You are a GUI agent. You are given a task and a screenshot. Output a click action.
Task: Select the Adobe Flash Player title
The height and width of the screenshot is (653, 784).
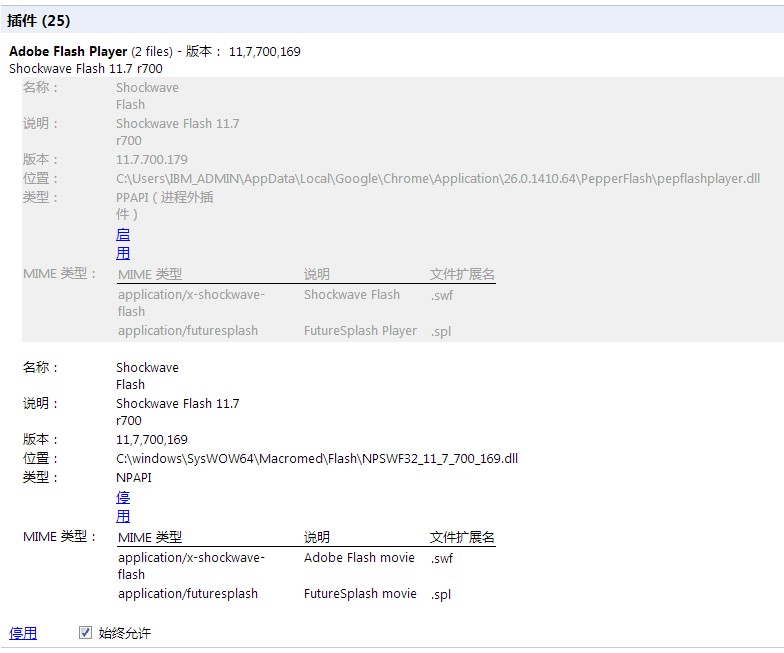click(68, 52)
